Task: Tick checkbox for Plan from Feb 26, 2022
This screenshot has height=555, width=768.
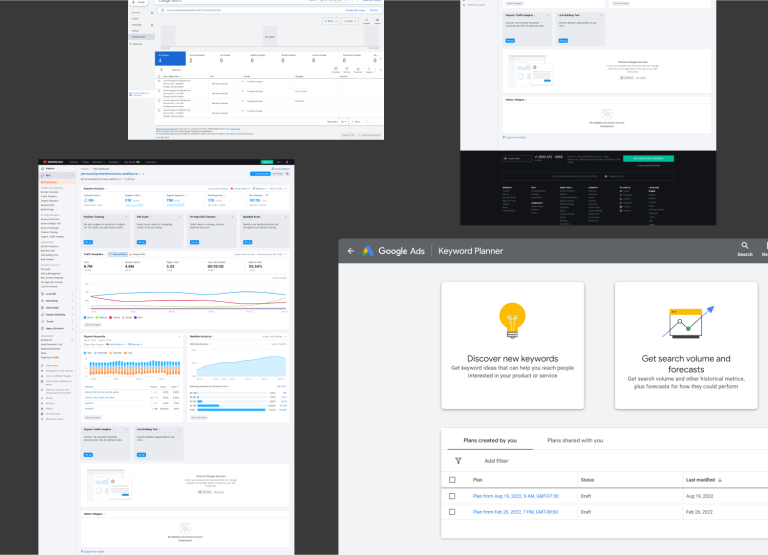Action: pyautogui.click(x=452, y=512)
